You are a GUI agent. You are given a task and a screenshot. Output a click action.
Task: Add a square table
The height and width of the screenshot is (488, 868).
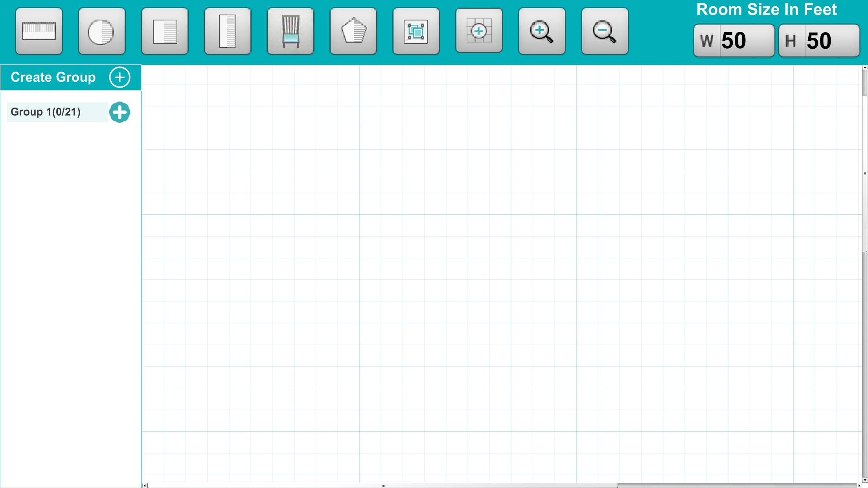[165, 31]
